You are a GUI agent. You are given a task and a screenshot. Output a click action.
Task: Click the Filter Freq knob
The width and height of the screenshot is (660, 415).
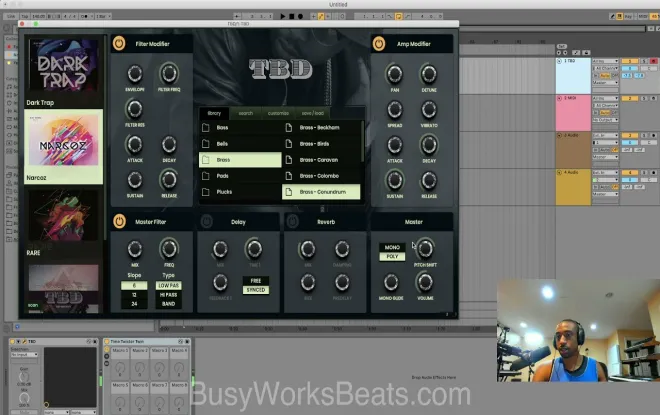[x=169, y=74]
